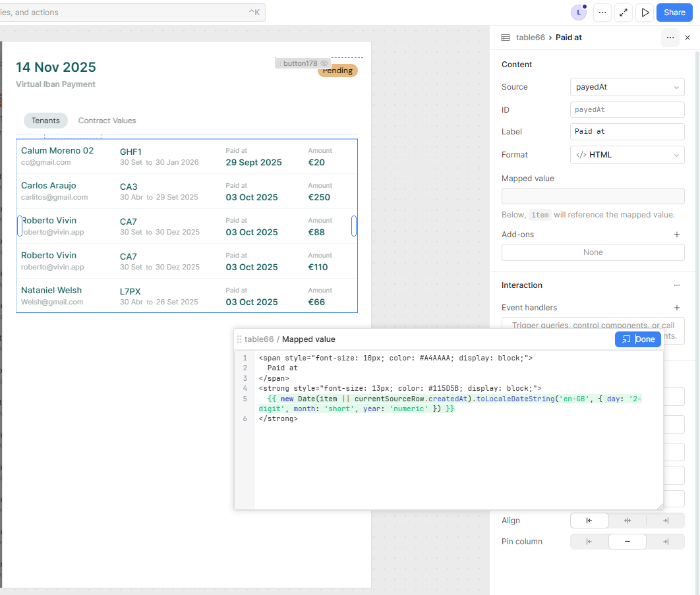Click the table icon in the inspector breadcrumb
Image resolution: width=700 pixels, height=595 pixels.
pyautogui.click(x=505, y=38)
